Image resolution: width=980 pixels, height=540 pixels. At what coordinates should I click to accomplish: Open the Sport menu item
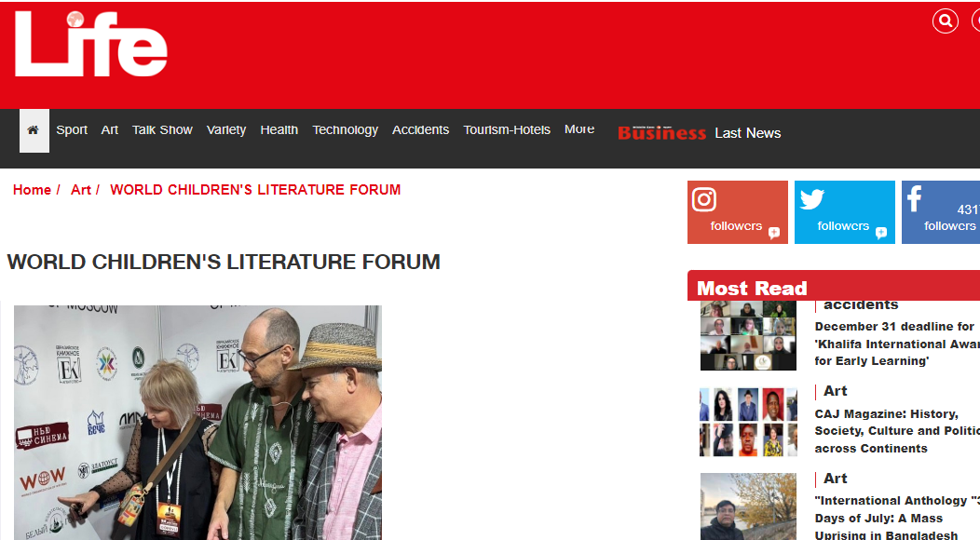coord(72,129)
